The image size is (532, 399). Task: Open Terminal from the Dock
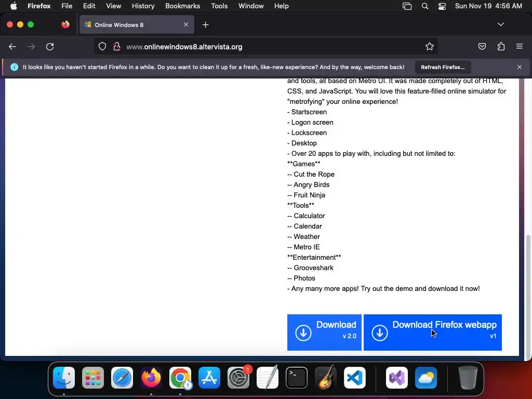297,377
